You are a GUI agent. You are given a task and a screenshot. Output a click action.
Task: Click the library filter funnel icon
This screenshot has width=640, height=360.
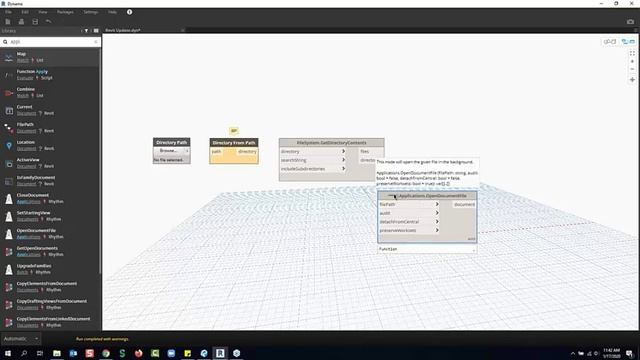(x=86, y=31)
